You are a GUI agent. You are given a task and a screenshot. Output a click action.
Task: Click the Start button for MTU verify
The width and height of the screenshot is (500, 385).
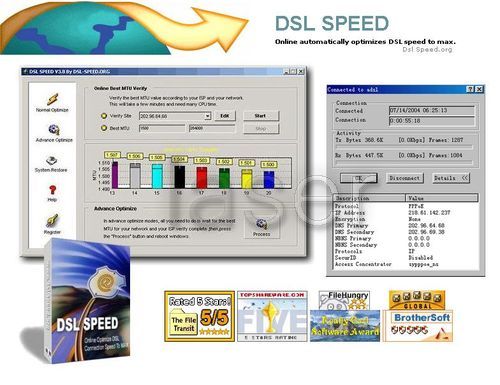click(x=261, y=116)
